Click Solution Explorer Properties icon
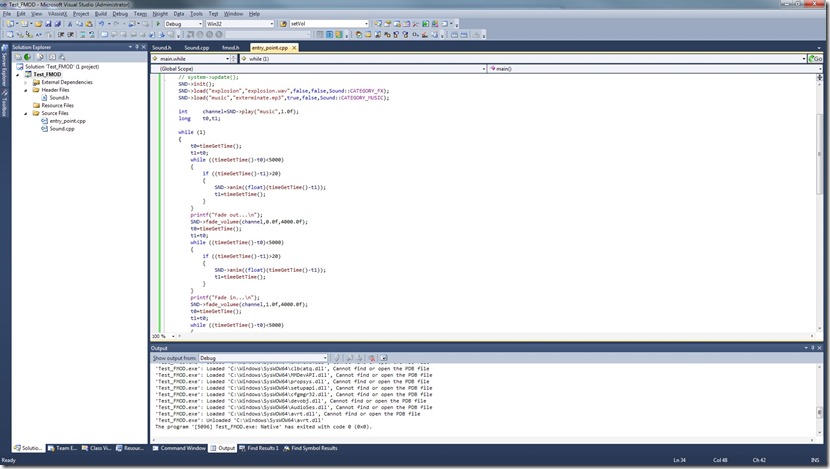 (18, 57)
